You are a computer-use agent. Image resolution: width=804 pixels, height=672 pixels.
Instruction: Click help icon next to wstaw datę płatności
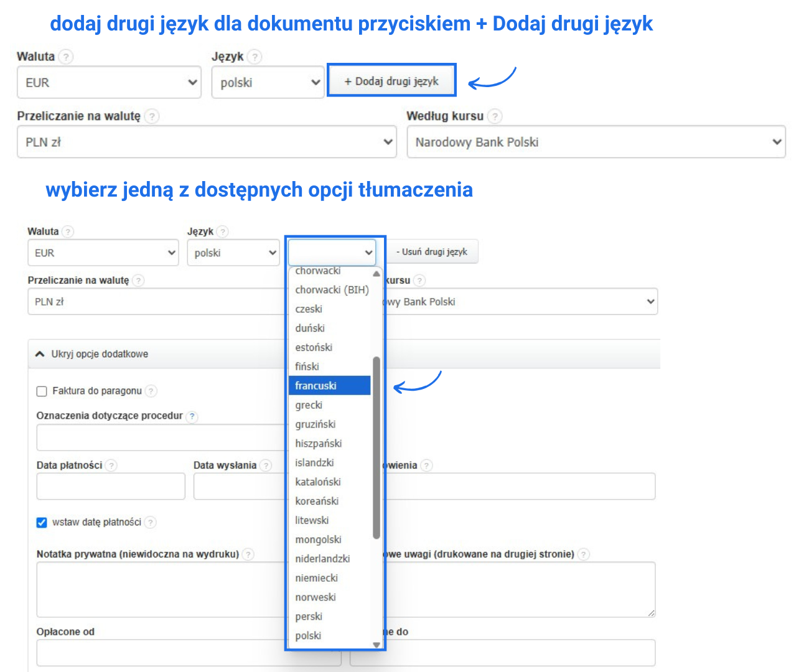click(150, 523)
